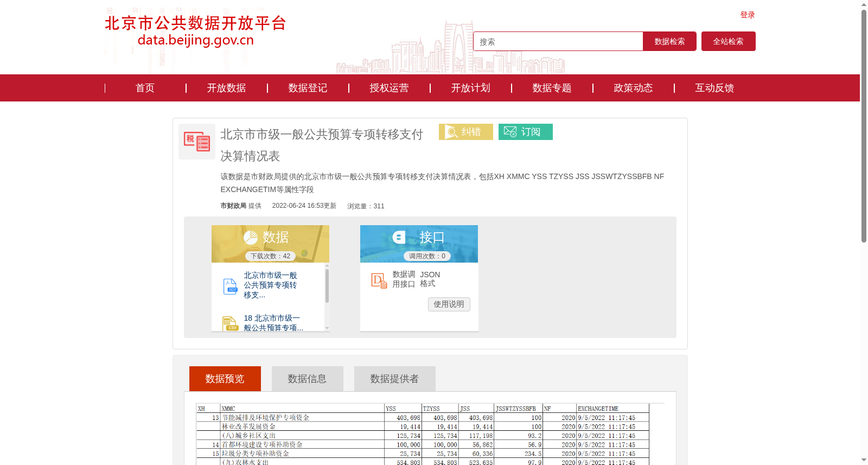Click the Beijing open data platform logo
This screenshot has width=868, height=465.
pos(195,31)
